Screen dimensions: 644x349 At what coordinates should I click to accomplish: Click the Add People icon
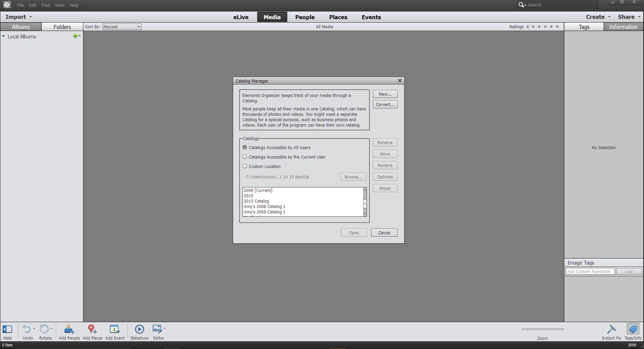(x=69, y=329)
